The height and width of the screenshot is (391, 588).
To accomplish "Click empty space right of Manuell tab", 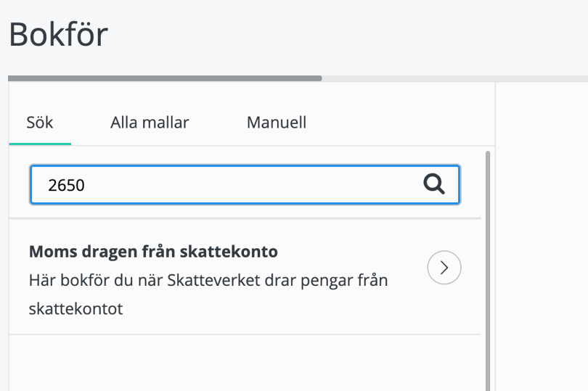I will click(399, 123).
